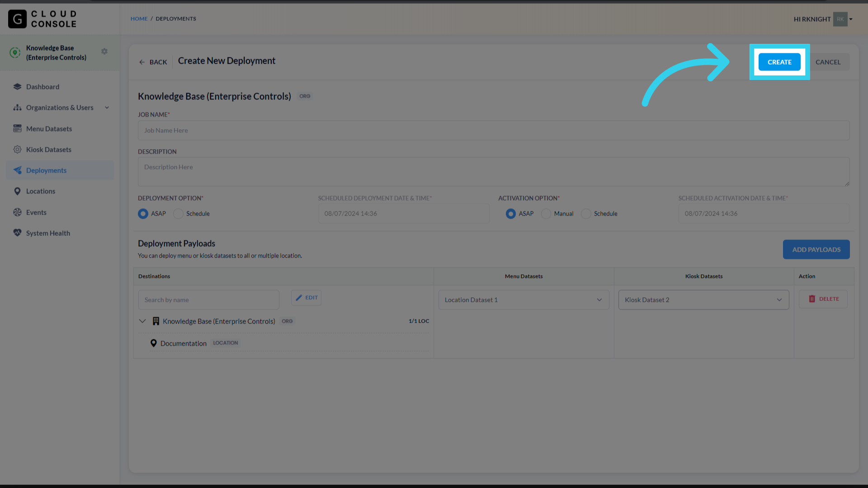Open the Location Dataset 1 dropdown
The height and width of the screenshot is (488, 868).
coord(524,300)
